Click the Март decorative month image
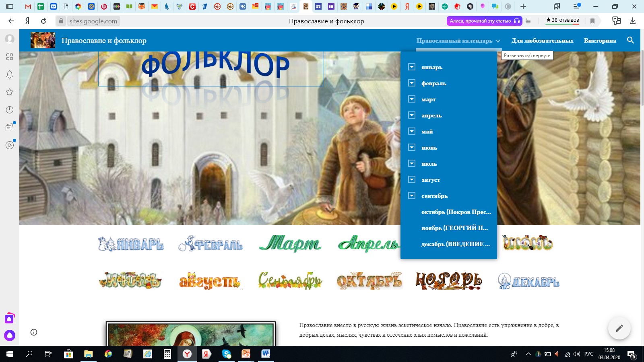This screenshot has height=362, width=644. coord(290,243)
